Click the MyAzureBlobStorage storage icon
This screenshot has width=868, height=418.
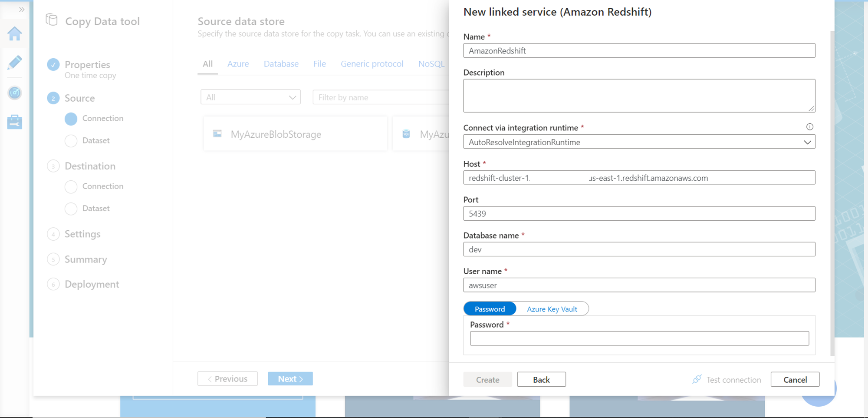click(217, 134)
